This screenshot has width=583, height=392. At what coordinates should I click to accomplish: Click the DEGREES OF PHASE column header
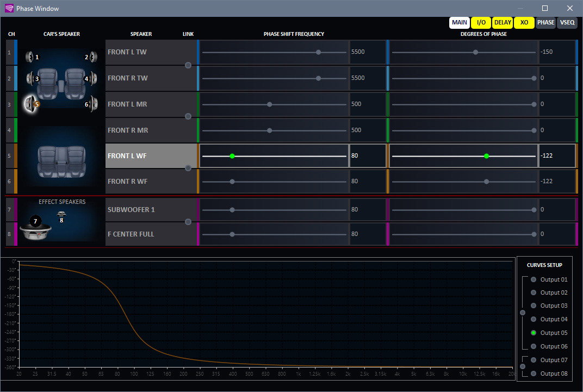coord(483,34)
